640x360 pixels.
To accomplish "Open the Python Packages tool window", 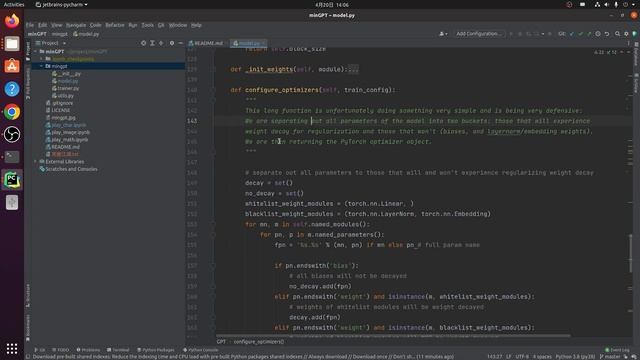I will pyautogui.click(x=156, y=350).
